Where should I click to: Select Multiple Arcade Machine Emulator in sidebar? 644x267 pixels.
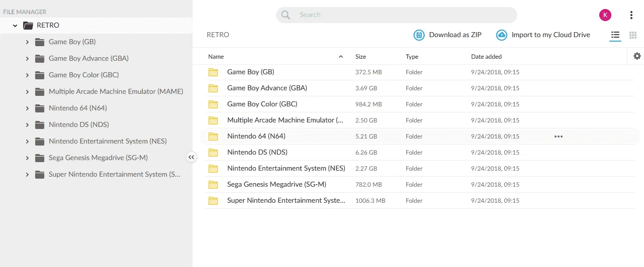[x=116, y=91]
